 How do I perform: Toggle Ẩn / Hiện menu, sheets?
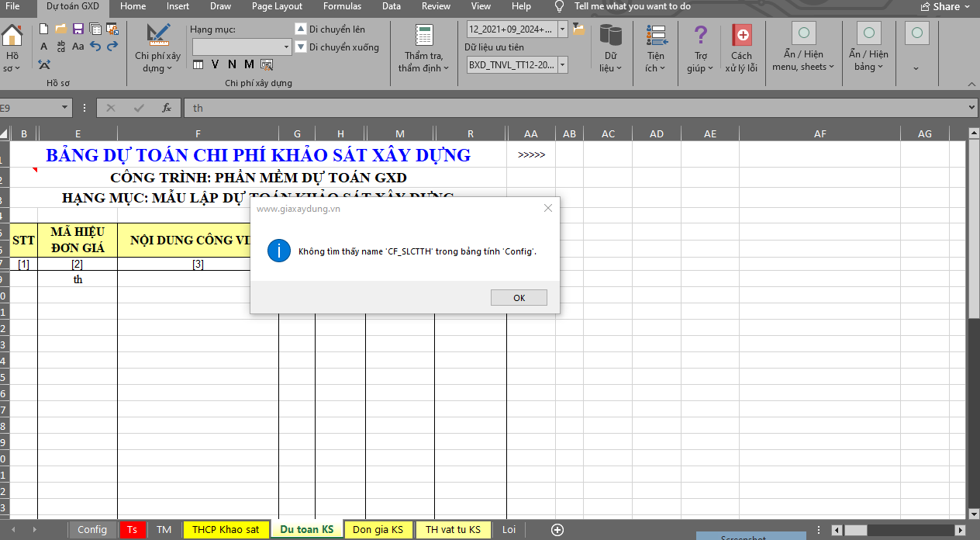point(803,33)
